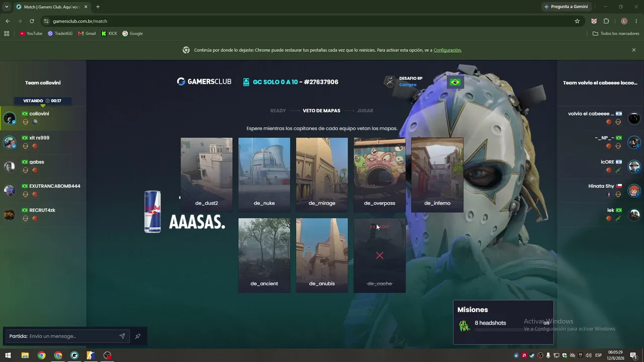Open xit rs999's player avatar

10,142
